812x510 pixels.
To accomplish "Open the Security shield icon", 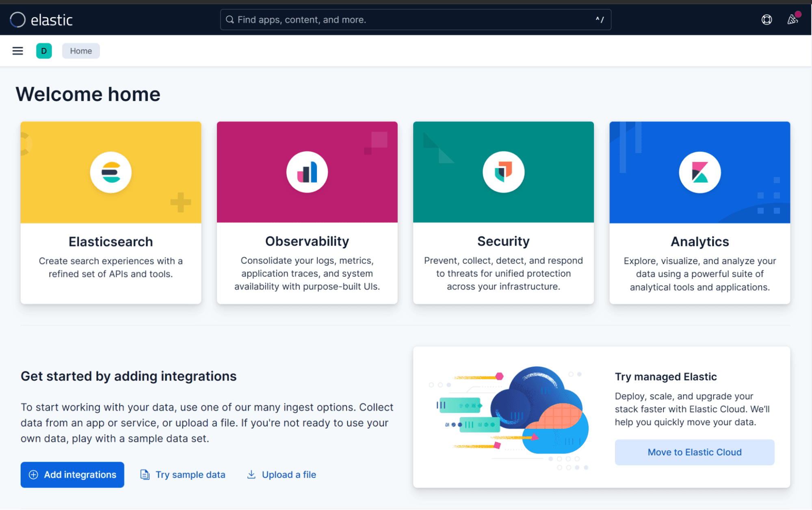I will (x=503, y=172).
